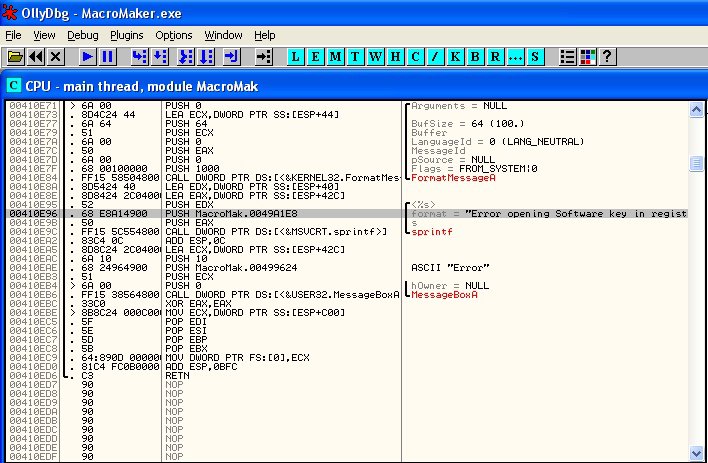This screenshot has height=463, width=708.
Task: Select the XOR EAX,EAX instruction
Action: coord(198,304)
